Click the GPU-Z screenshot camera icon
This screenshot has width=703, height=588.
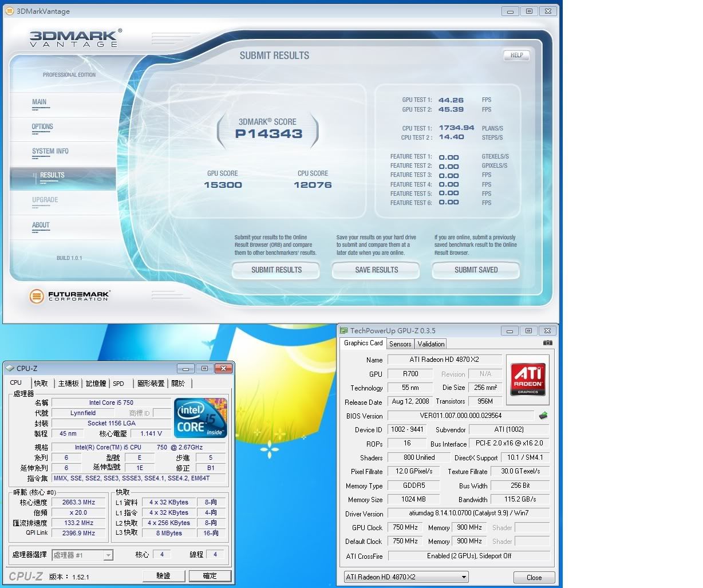[547, 343]
